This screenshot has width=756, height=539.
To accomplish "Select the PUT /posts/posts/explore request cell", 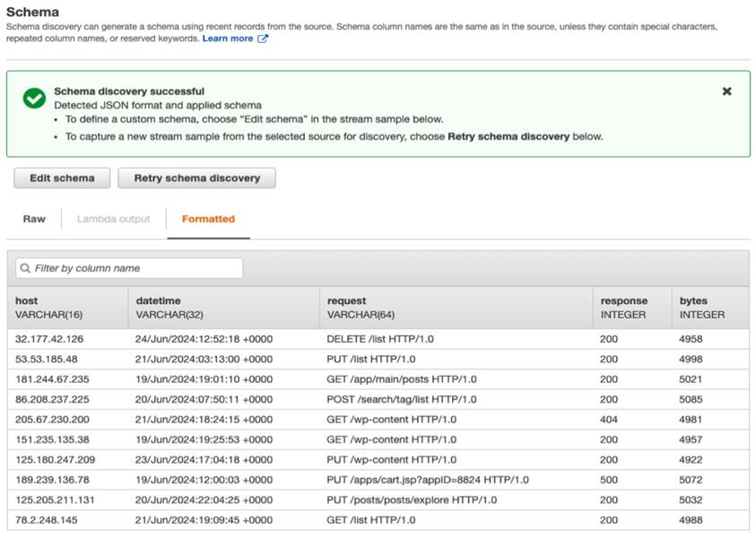I will 412,500.
